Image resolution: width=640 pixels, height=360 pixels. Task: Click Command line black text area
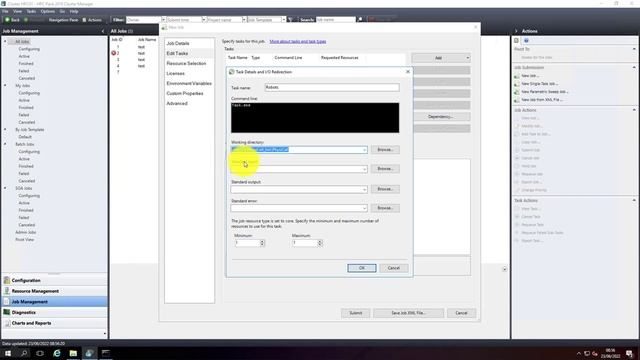315,118
